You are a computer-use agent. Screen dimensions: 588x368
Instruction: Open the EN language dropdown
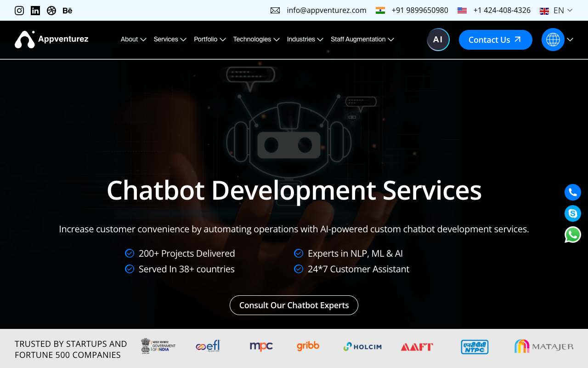(563, 10)
